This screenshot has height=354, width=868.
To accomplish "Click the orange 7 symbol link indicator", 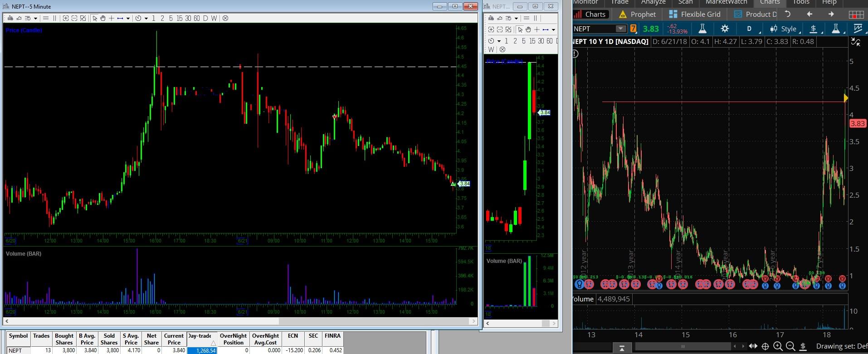I will (634, 29).
